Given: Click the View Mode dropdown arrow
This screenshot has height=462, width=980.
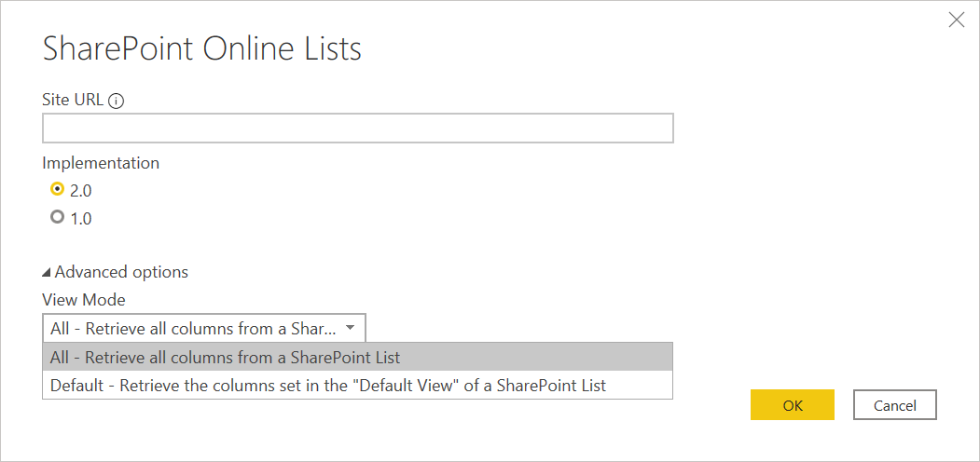Looking at the screenshot, I should (350, 328).
